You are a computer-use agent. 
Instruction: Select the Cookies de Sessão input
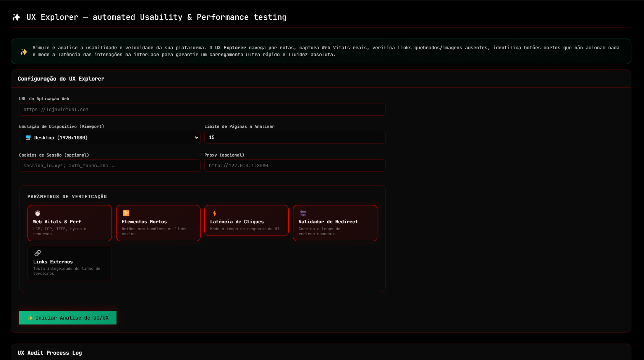pyautogui.click(x=110, y=166)
